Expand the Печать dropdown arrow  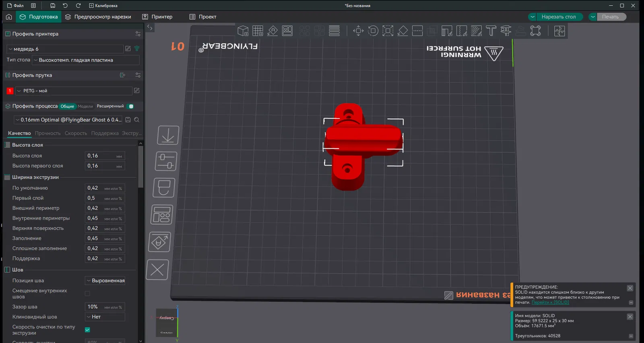tap(593, 17)
